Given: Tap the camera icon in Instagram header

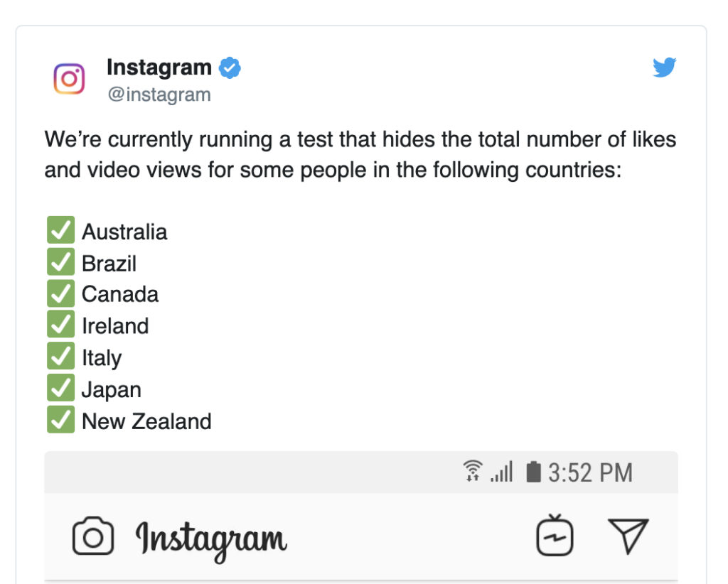Looking at the screenshot, I should coord(93,536).
